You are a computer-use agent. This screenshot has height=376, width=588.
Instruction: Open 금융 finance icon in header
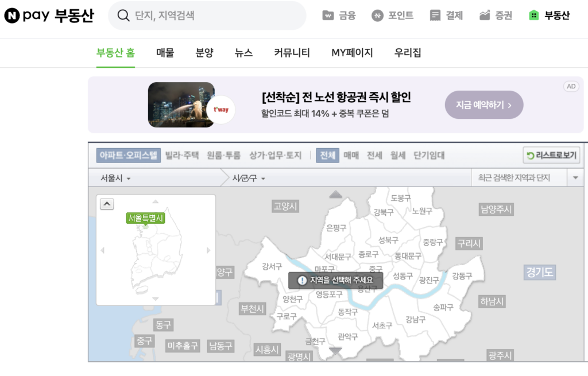328,15
